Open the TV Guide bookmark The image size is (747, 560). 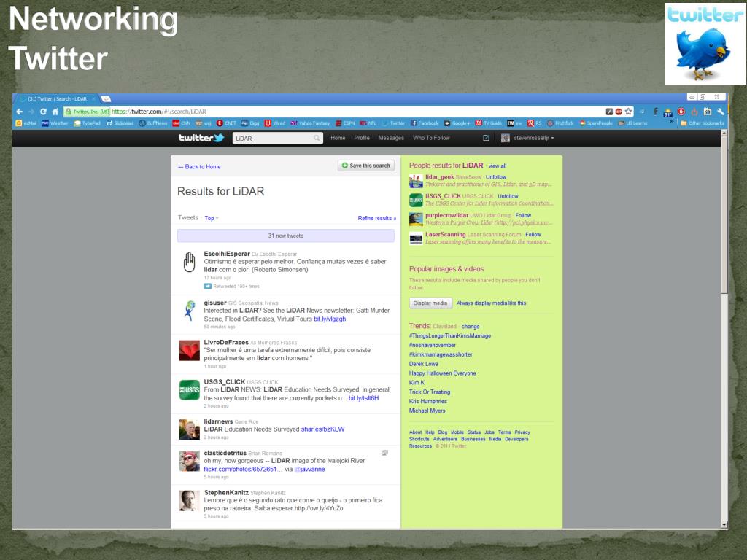point(488,123)
